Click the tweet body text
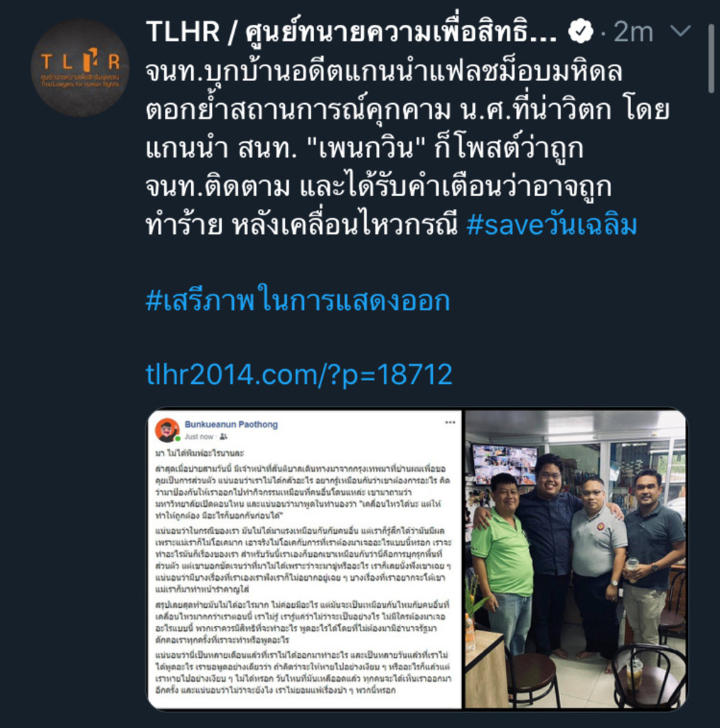720x728 pixels. 407,148
